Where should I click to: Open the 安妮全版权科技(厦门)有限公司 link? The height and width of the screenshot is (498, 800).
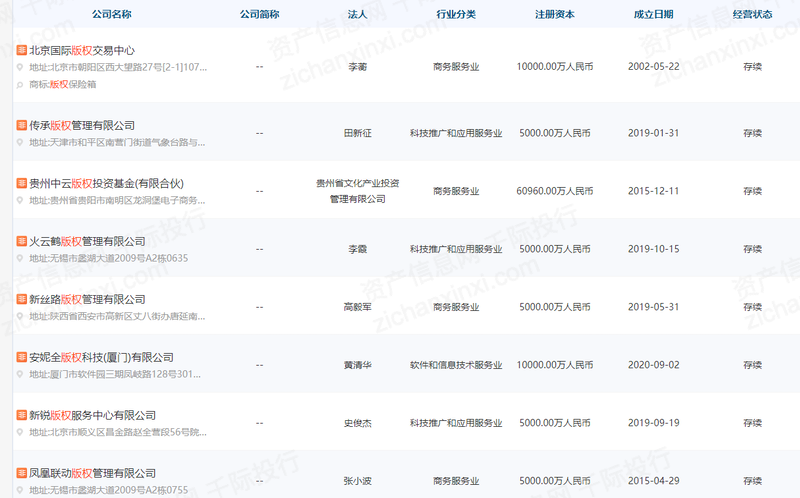pyautogui.click(x=101, y=358)
